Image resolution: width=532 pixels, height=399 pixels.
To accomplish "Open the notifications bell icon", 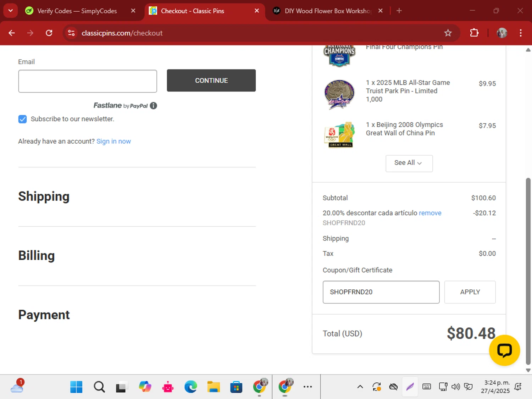I will [x=518, y=387].
